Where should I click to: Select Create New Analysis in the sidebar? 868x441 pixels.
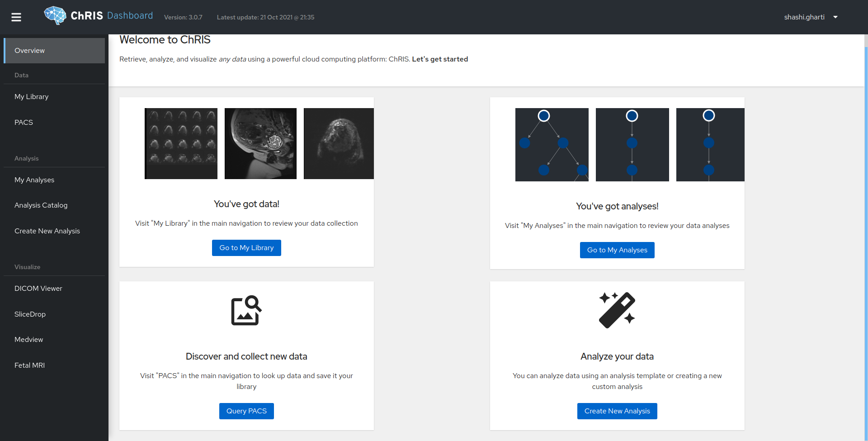pyautogui.click(x=47, y=231)
